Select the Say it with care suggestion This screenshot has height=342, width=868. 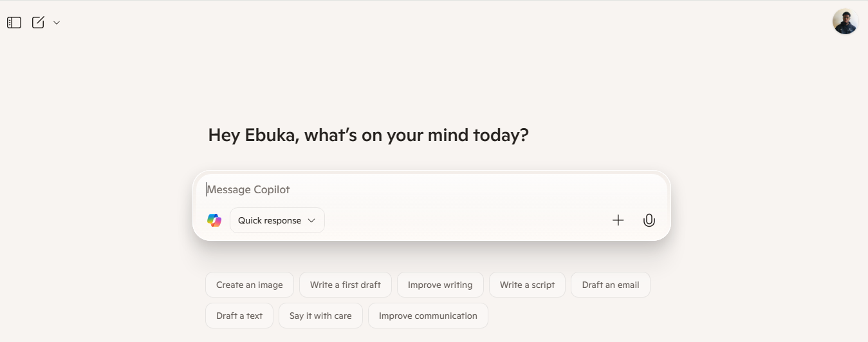320,316
